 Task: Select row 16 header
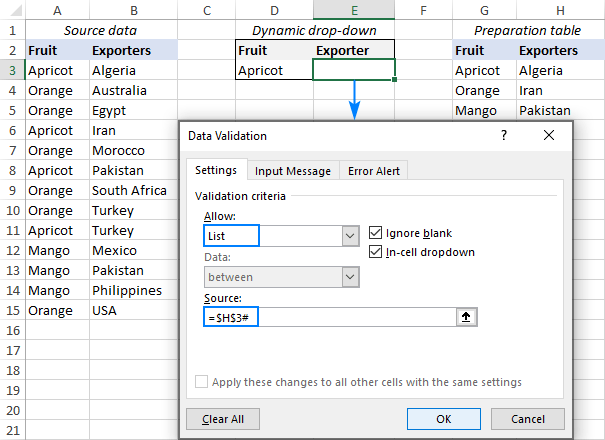13,330
